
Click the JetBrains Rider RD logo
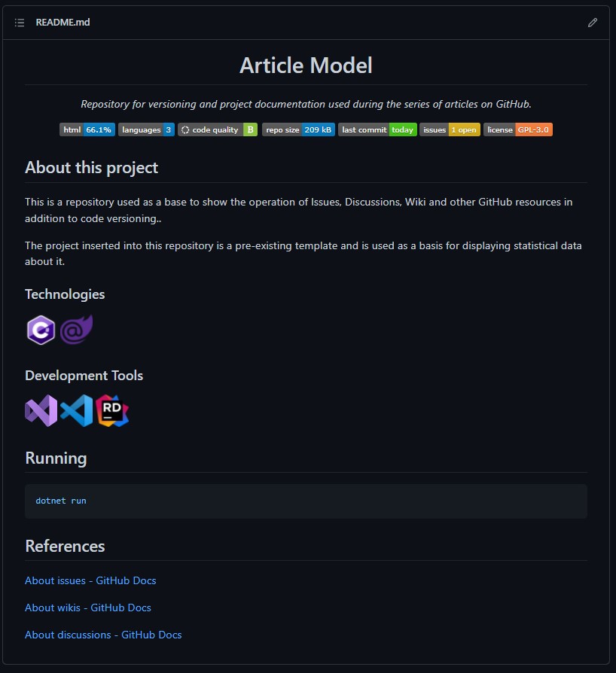112,410
